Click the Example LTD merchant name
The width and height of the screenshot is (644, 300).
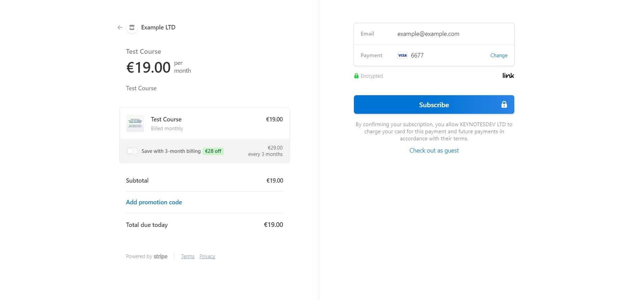(x=158, y=27)
